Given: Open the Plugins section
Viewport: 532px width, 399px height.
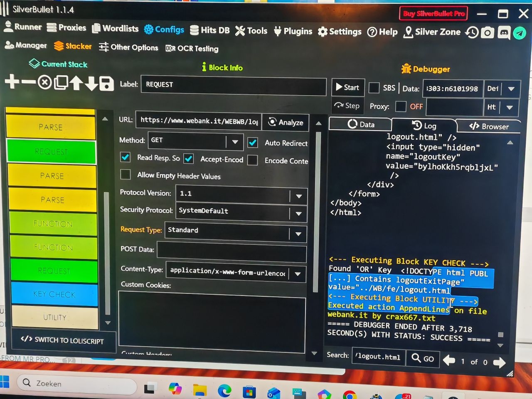Looking at the screenshot, I should tap(293, 31).
